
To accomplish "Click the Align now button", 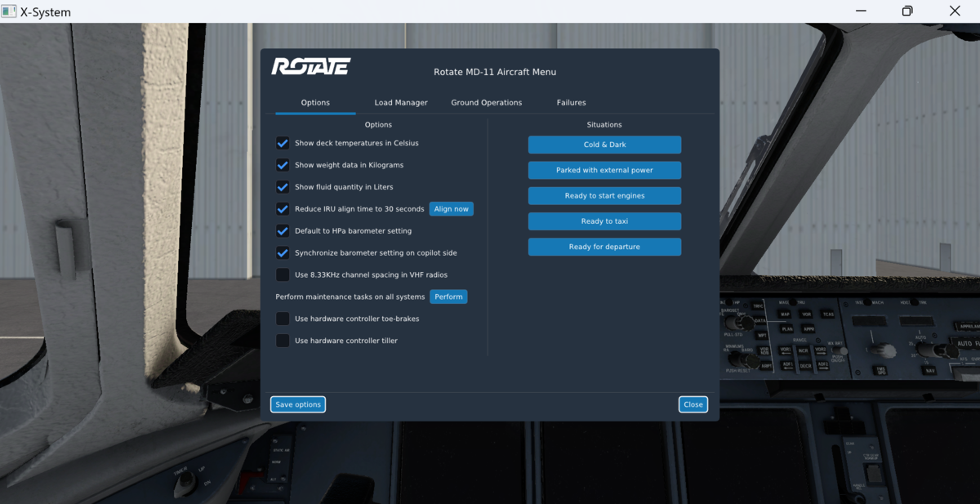I will click(452, 209).
